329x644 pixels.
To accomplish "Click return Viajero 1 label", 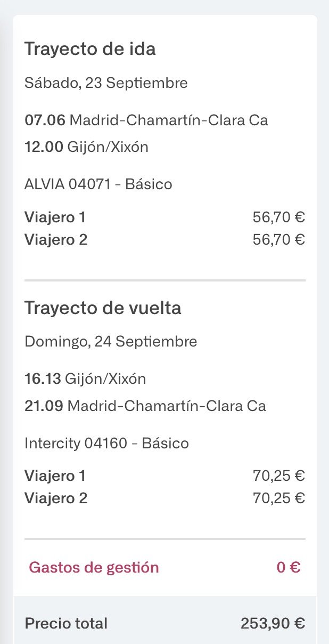I will (x=55, y=476).
